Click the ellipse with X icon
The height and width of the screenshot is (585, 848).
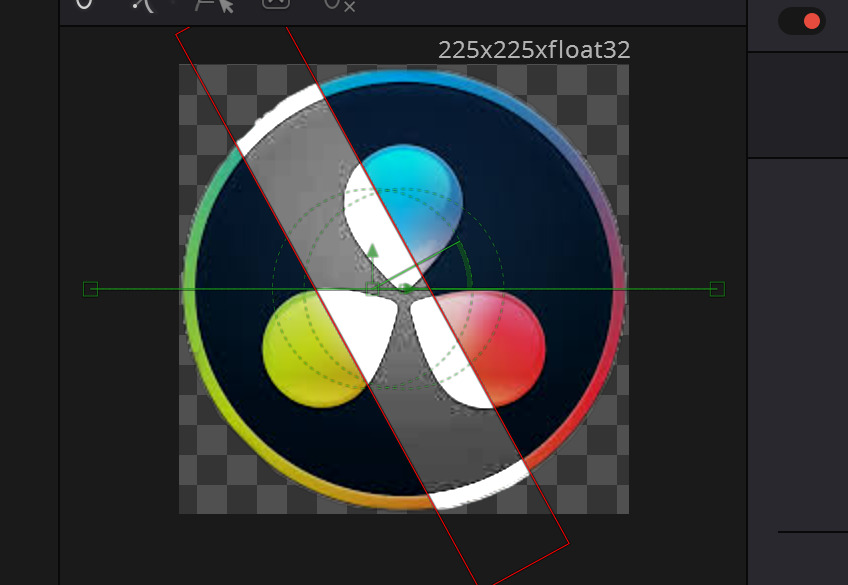pos(340,5)
